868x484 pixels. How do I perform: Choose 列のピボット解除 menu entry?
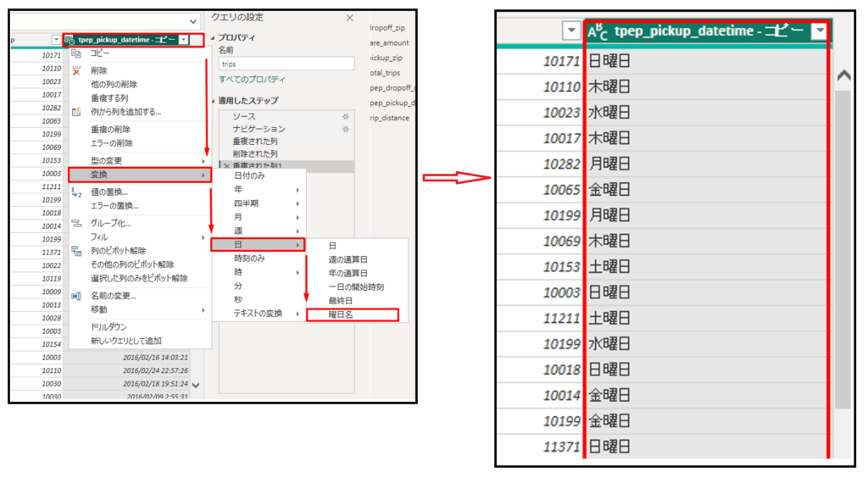[118, 251]
